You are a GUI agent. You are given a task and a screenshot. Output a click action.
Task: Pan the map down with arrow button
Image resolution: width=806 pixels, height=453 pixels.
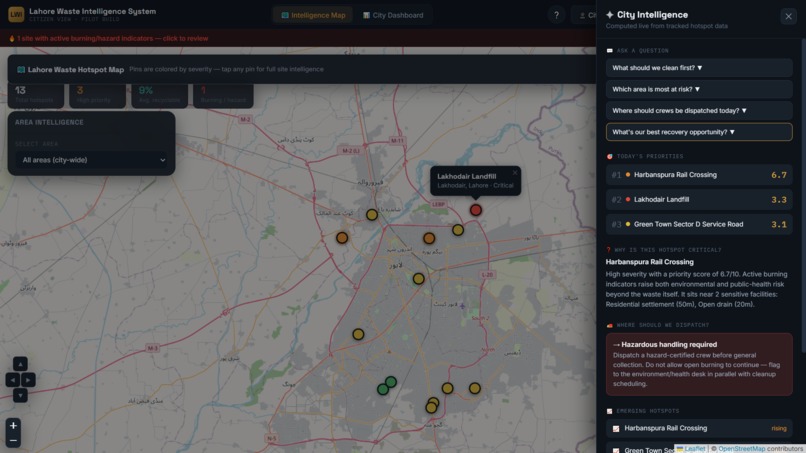point(20,395)
